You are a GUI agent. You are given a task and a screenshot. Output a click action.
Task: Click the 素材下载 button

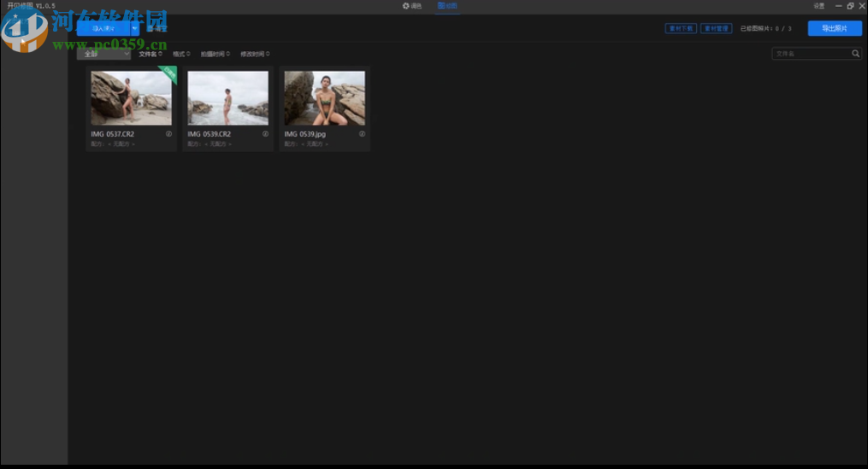pyautogui.click(x=681, y=28)
